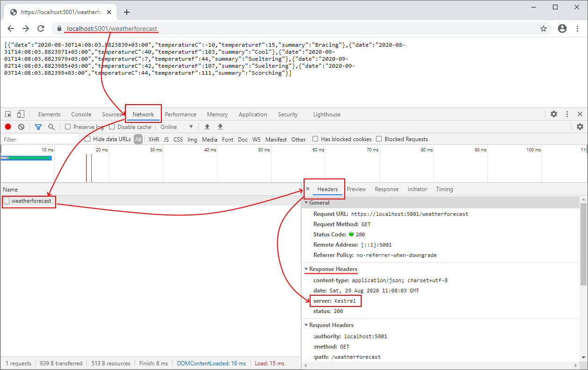Screen dimensions: 588x370
Task: Filter requests by Other type
Action: coord(298,139)
